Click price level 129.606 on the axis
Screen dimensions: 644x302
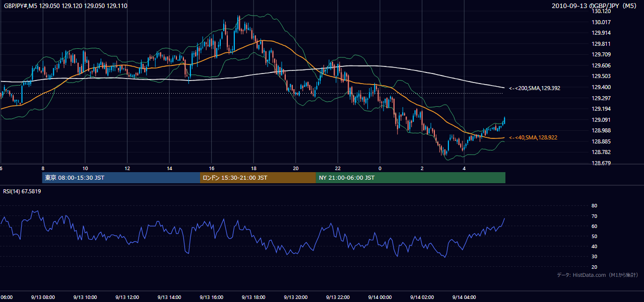pos(601,65)
